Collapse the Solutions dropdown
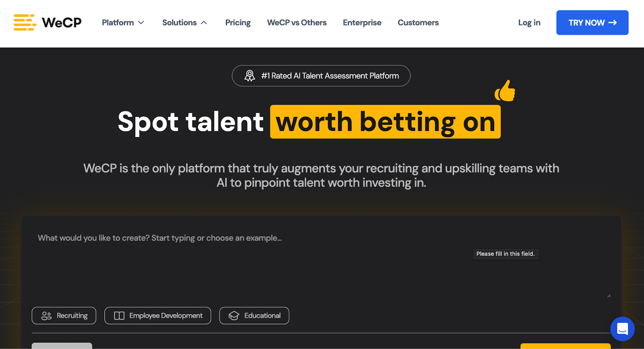The image size is (644, 349). 184,23
